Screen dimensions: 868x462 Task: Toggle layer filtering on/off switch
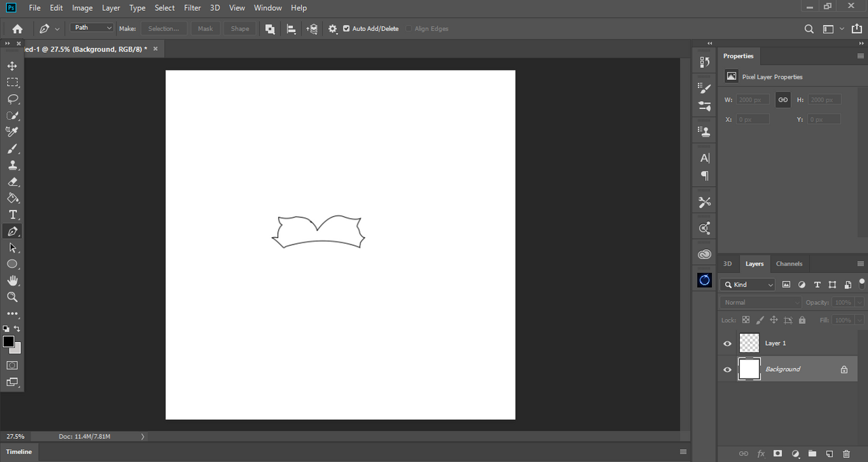point(862,282)
